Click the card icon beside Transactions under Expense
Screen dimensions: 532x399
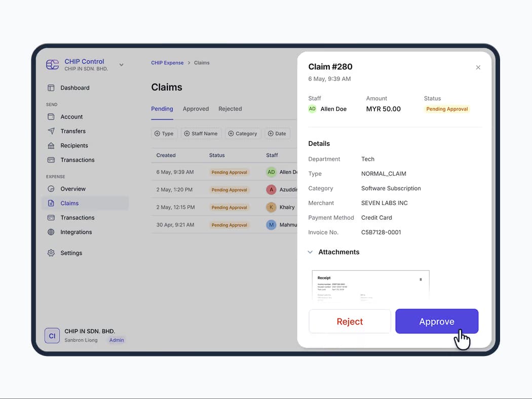coord(51,218)
